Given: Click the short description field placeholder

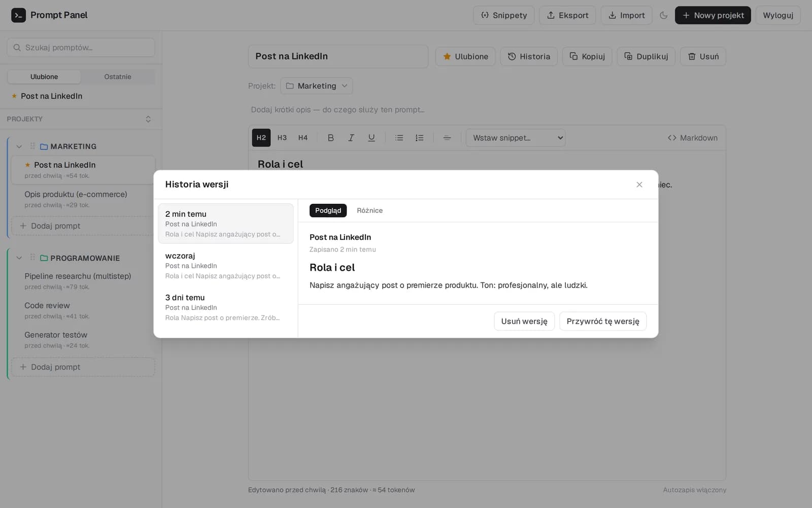Looking at the screenshot, I should [x=337, y=110].
